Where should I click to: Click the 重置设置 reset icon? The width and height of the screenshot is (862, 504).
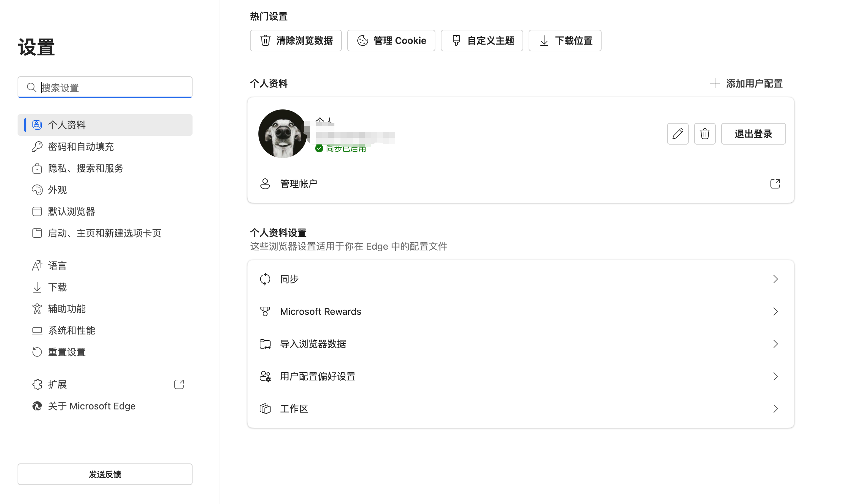click(37, 352)
